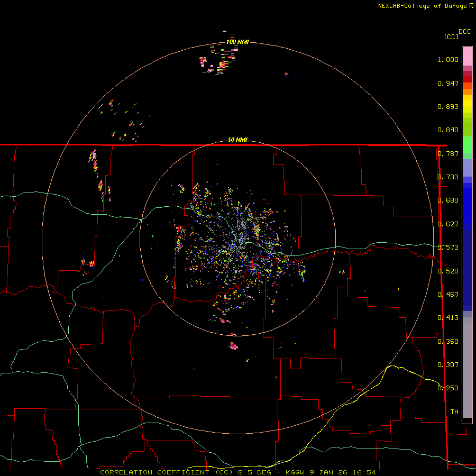Click the DCC legend title
This screenshot has height=476, width=476.
(465, 32)
